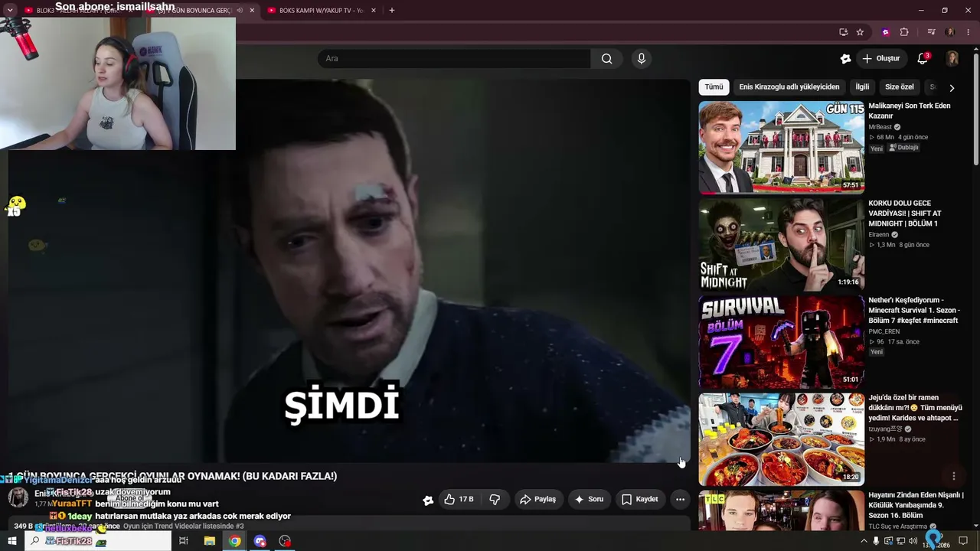Switch to Chrome on the taskbar
The image size is (980, 551).
click(234, 541)
